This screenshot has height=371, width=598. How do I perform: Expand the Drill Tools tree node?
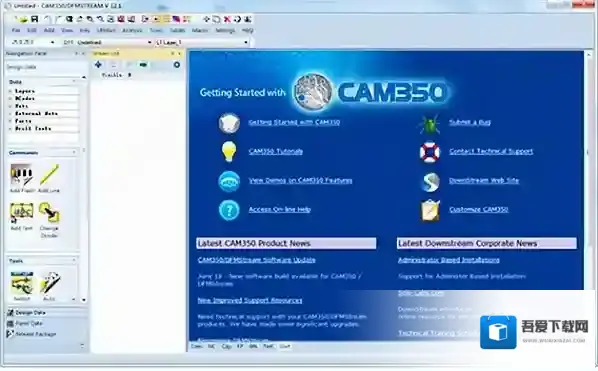click(x=10, y=128)
